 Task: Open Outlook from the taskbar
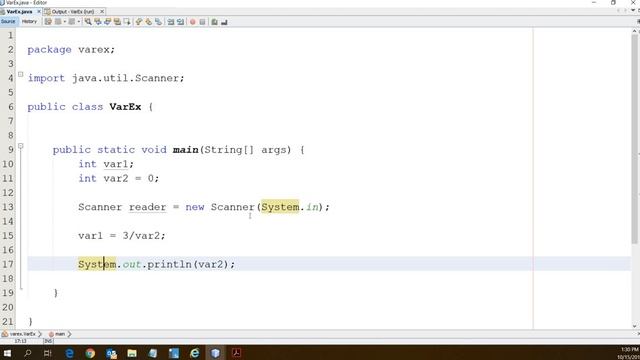click(111, 353)
